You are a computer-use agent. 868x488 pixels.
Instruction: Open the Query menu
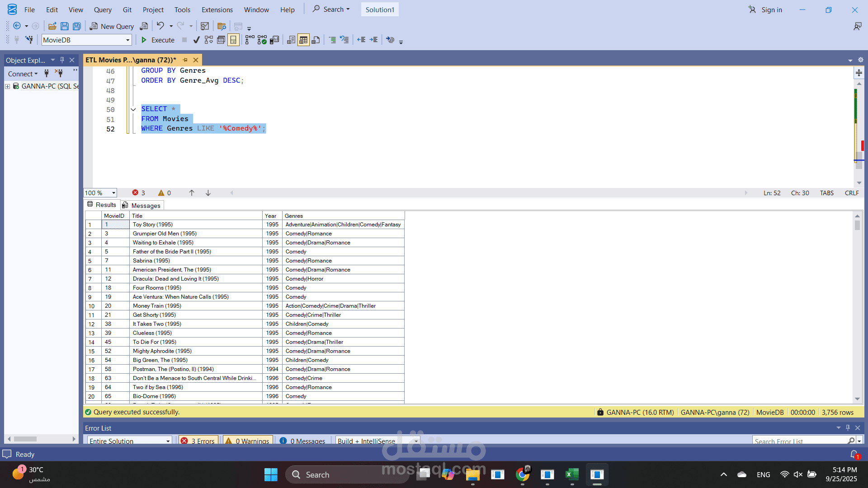tap(103, 9)
